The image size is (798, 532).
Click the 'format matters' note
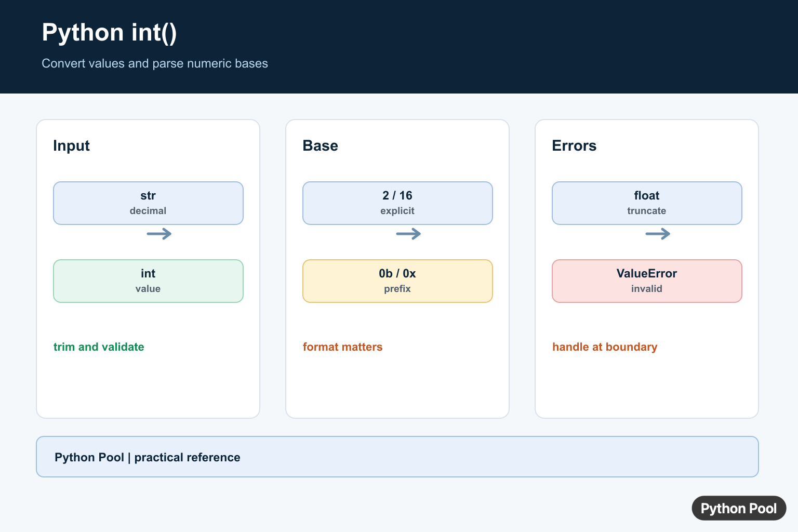(342, 347)
